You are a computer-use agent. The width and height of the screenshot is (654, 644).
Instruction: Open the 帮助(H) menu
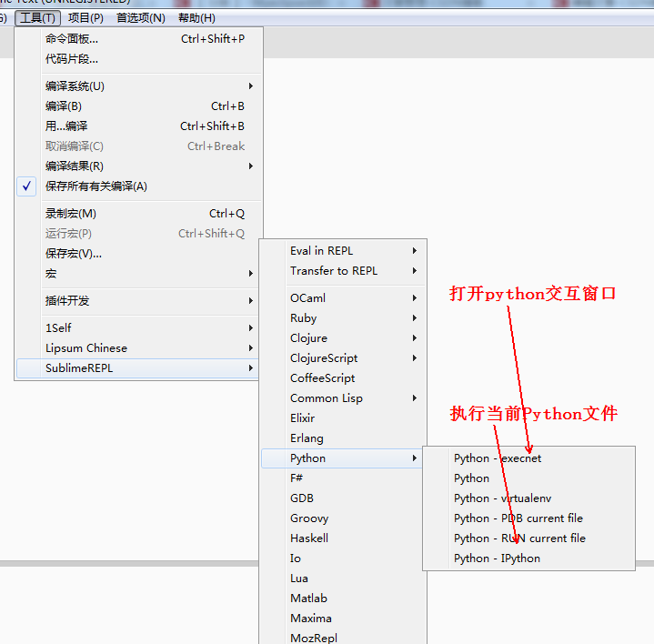click(196, 18)
